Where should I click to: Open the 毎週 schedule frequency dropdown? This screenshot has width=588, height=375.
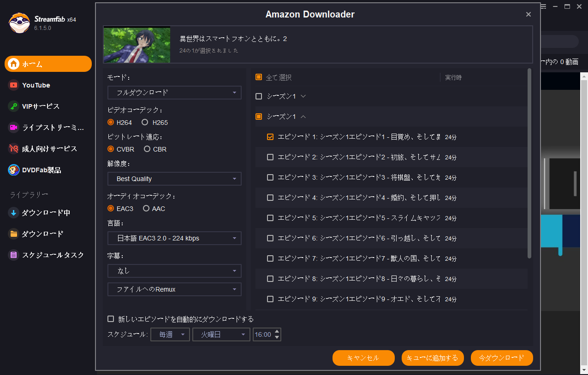(171, 334)
